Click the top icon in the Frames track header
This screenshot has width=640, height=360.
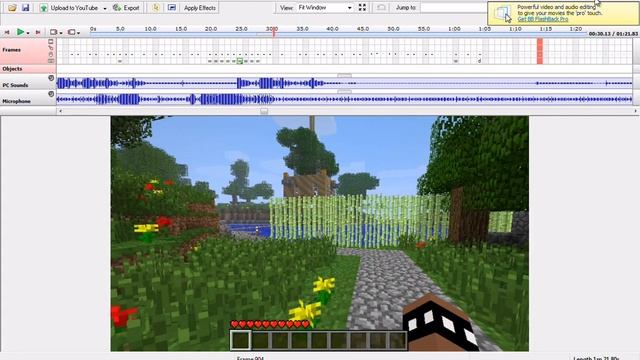(x=51, y=42)
